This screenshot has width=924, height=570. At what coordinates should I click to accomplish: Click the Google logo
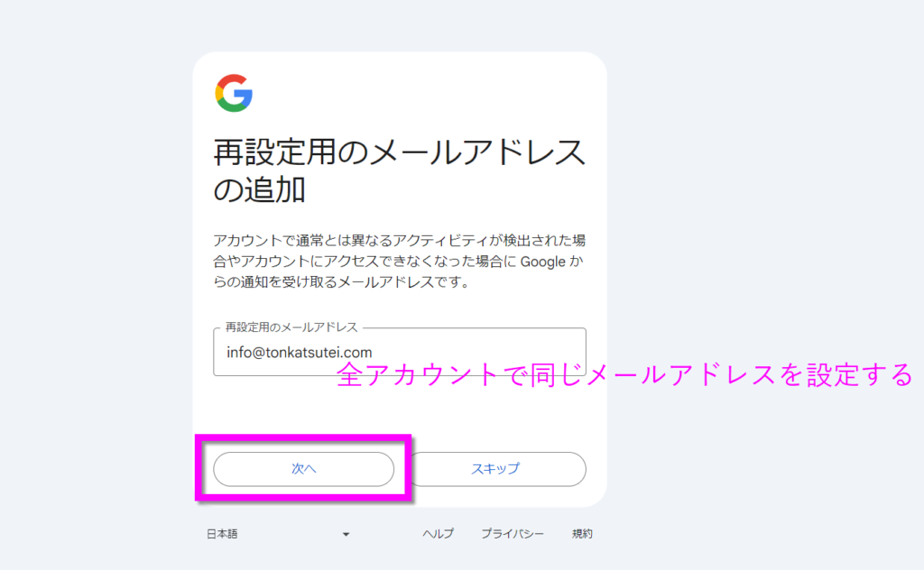click(x=234, y=93)
